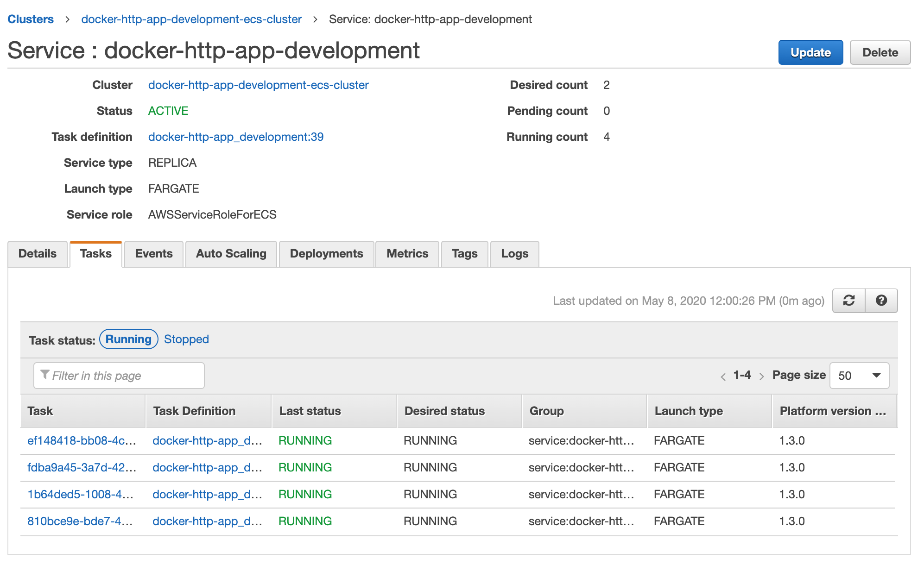Click the refresh tasks icon

[x=848, y=301]
